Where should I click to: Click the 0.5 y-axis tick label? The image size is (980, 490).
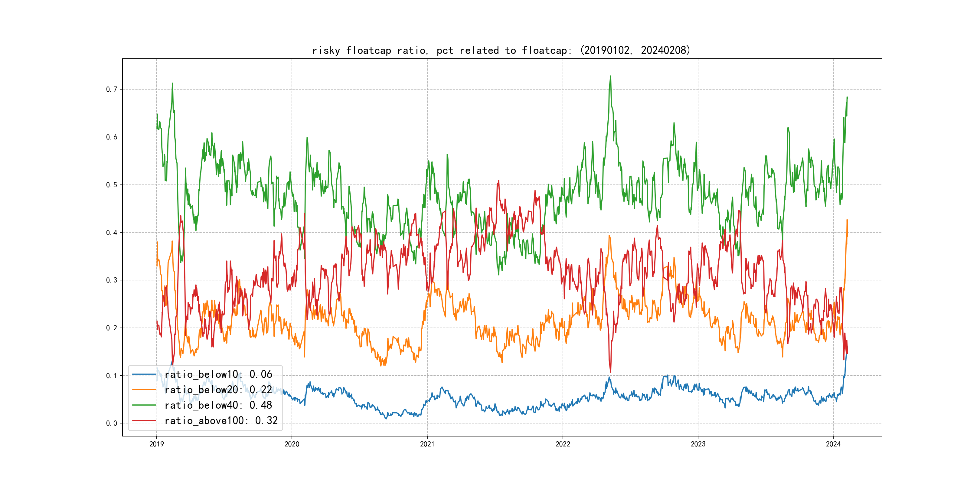point(112,185)
